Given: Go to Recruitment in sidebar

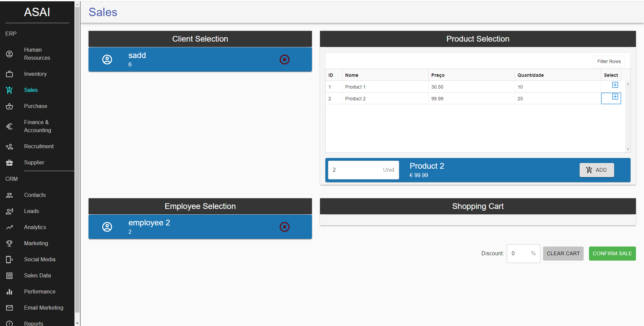Looking at the screenshot, I should (x=39, y=146).
